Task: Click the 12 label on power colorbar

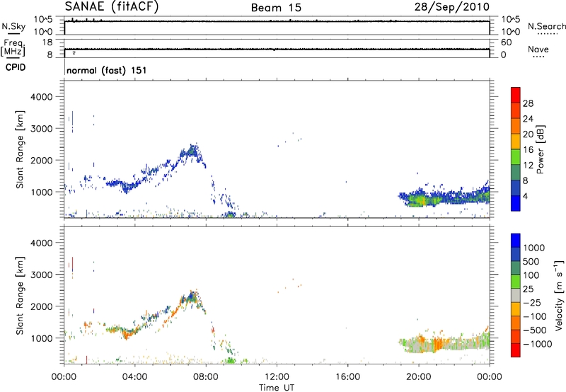Action: click(x=528, y=166)
